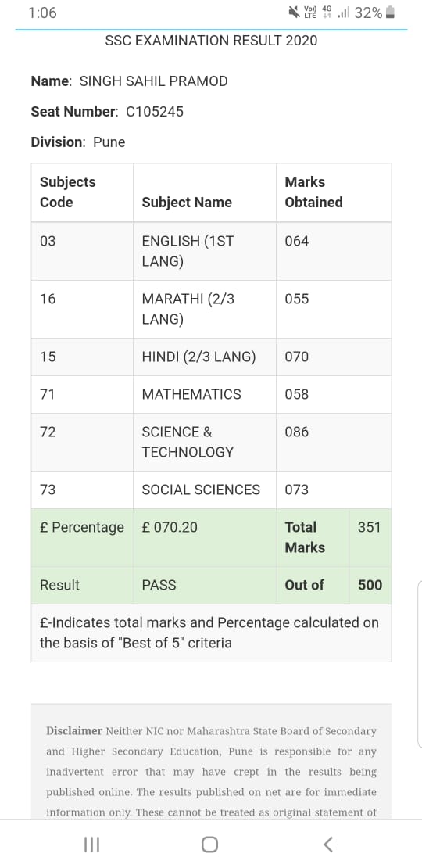Open recent apps with three-bar icon

(x=91, y=845)
